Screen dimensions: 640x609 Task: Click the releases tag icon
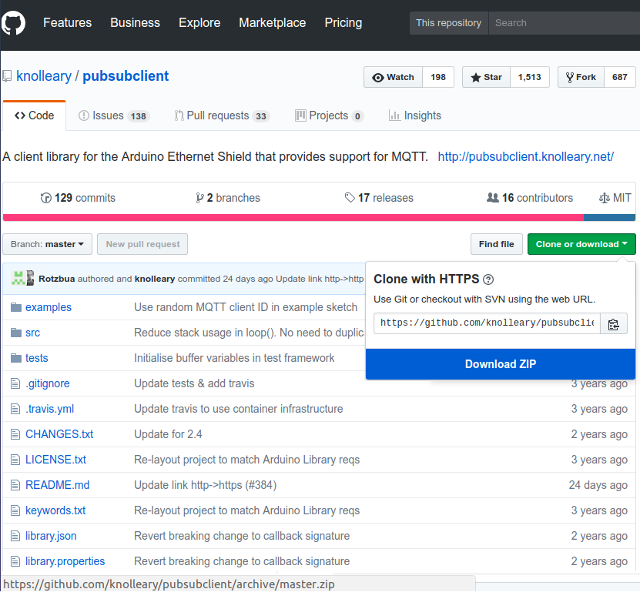click(349, 198)
